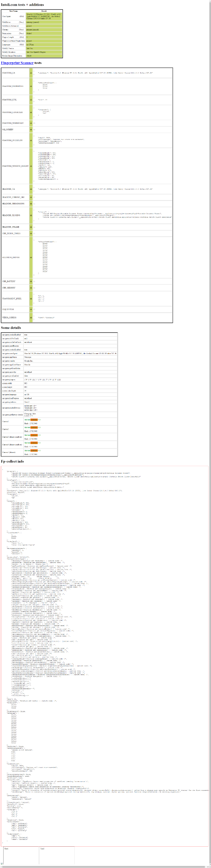Click the TRANSPARENT_PIXEL test name
The width and height of the screenshot is (211, 868).
[x=12, y=299]
